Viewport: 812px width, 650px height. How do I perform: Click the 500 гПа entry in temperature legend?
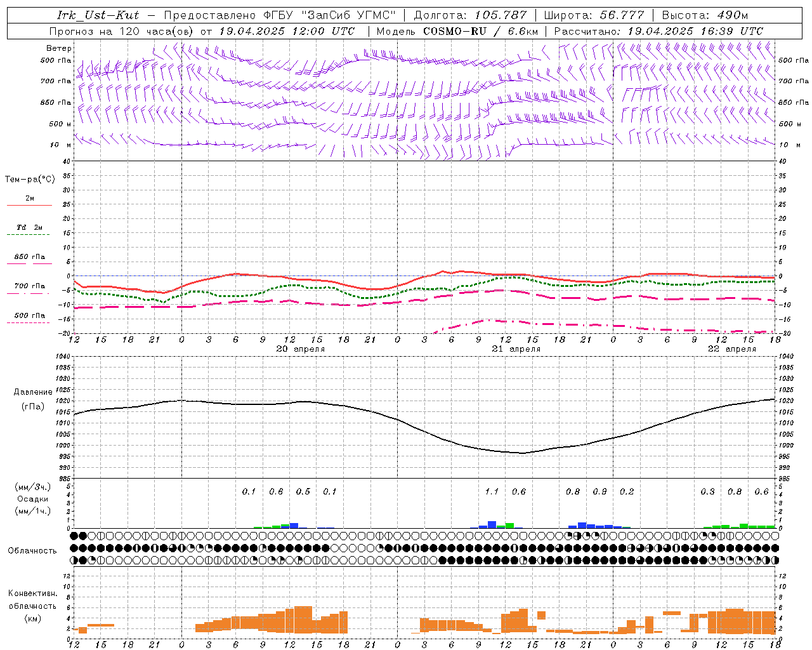coord(29,315)
